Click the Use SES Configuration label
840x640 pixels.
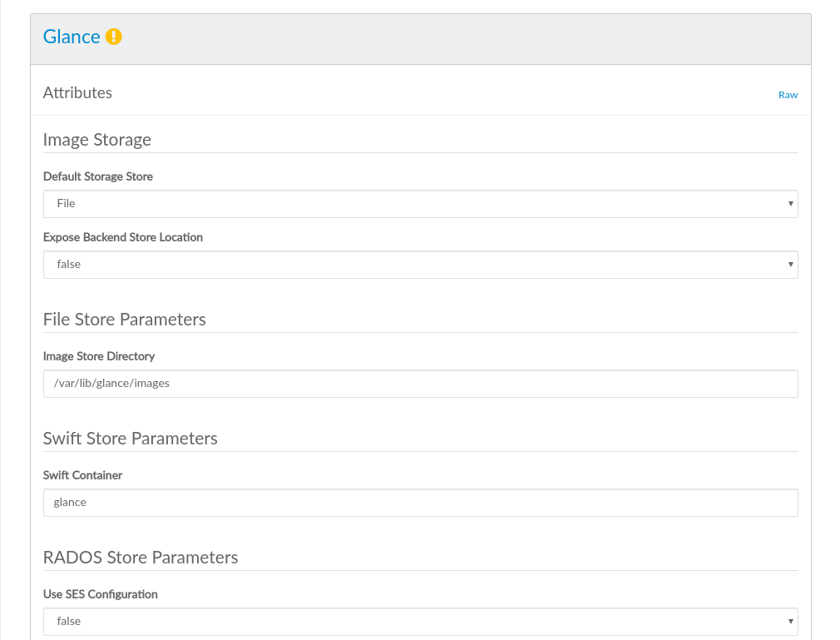pos(101,594)
